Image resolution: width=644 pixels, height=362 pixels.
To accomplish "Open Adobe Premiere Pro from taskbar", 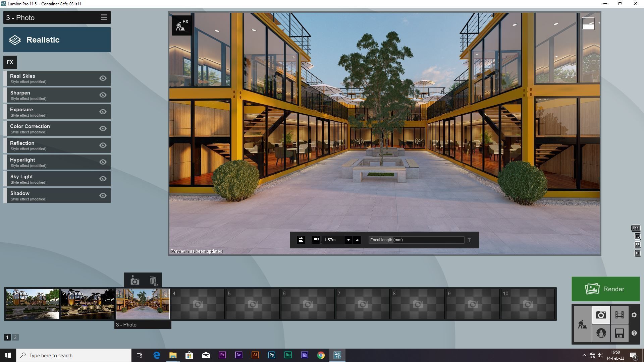I will pos(222,355).
